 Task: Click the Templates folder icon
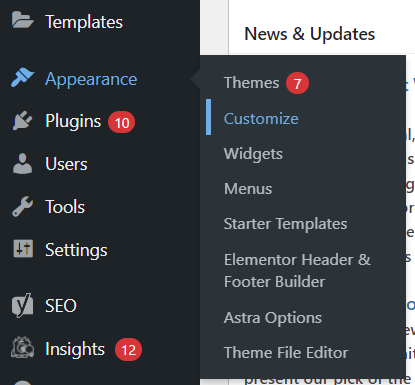point(23,19)
